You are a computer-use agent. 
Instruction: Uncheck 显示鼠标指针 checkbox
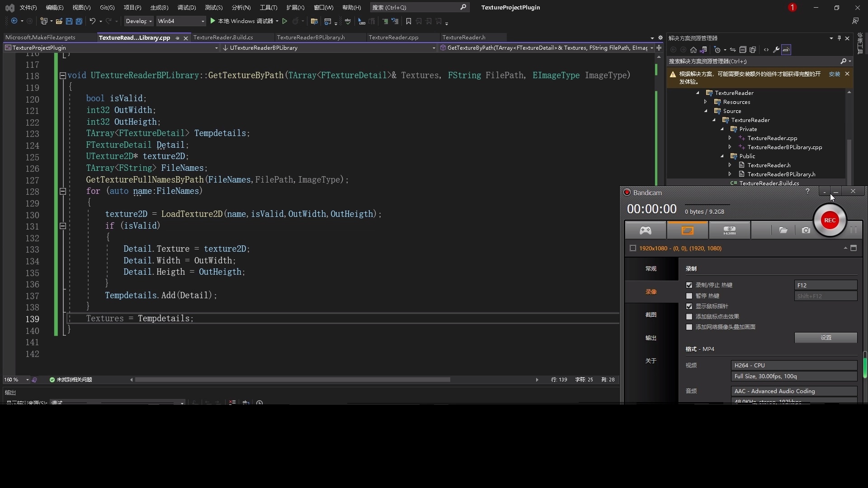coord(689,306)
